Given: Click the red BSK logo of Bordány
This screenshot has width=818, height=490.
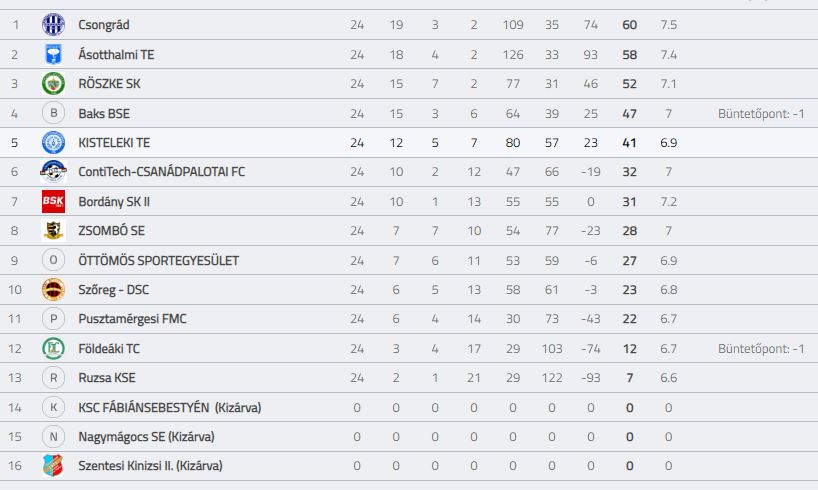Looking at the screenshot, I should point(53,201).
